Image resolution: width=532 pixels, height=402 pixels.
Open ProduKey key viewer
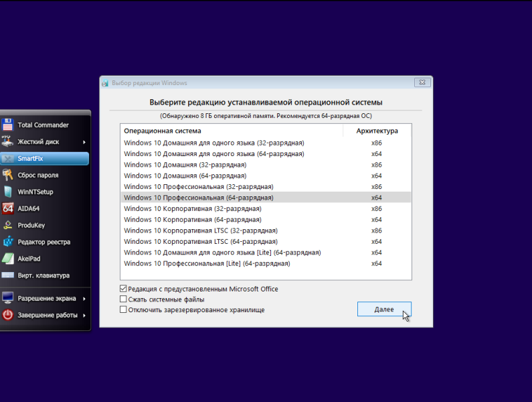[x=31, y=226]
